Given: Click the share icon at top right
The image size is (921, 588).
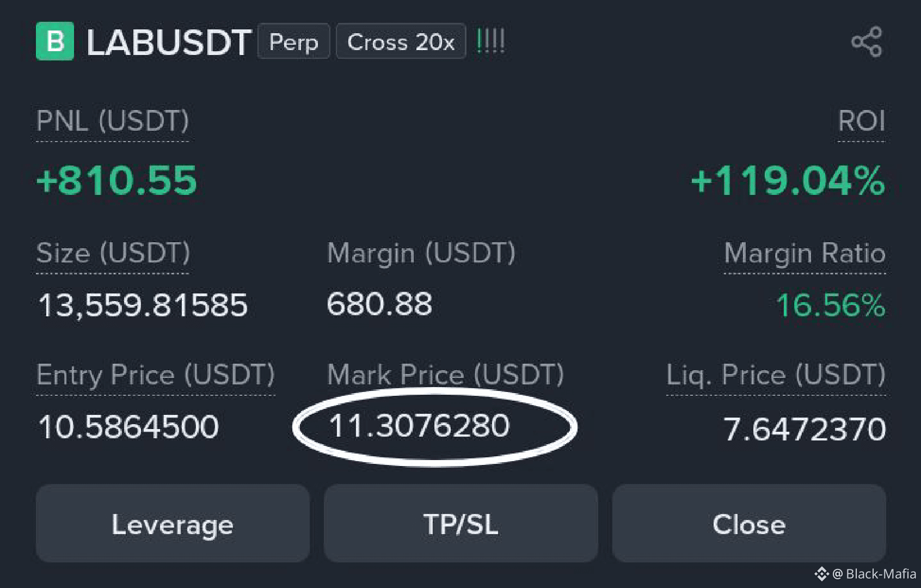Looking at the screenshot, I should [x=867, y=41].
